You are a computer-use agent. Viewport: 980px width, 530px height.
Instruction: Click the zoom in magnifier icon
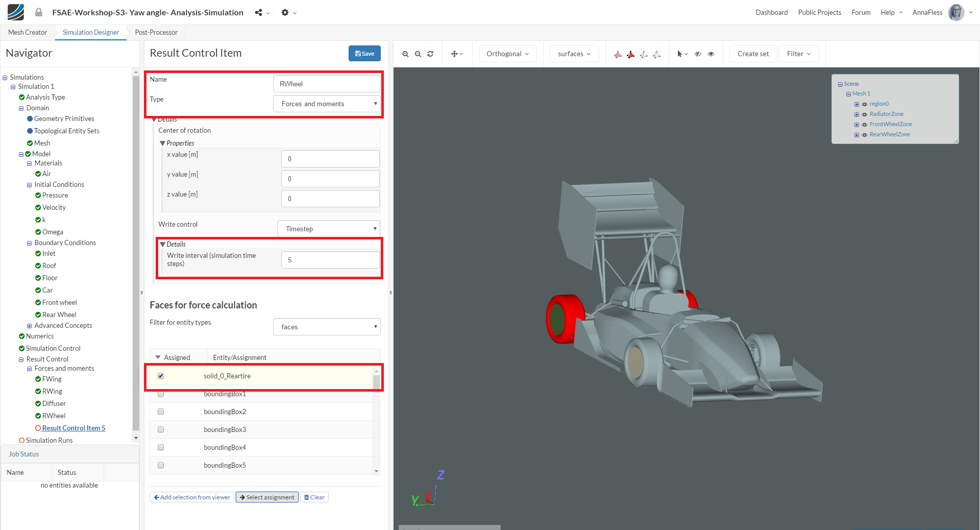click(405, 54)
